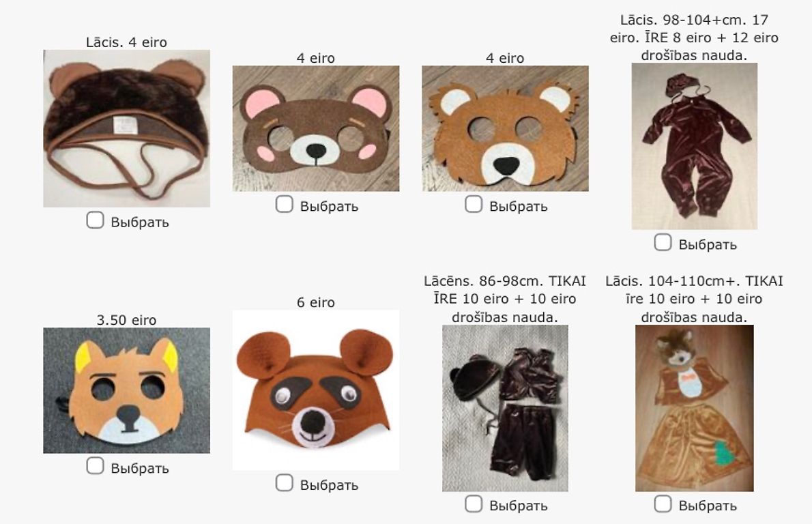Check the box for the white-eared bear mask
The image size is (812, 524).
tap(474, 204)
